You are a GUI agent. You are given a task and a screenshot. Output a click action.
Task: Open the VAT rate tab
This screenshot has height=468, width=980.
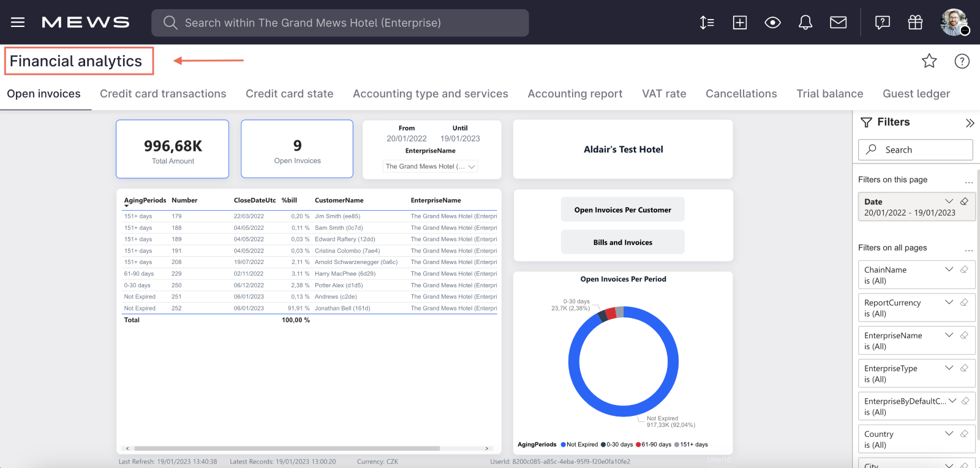[664, 94]
